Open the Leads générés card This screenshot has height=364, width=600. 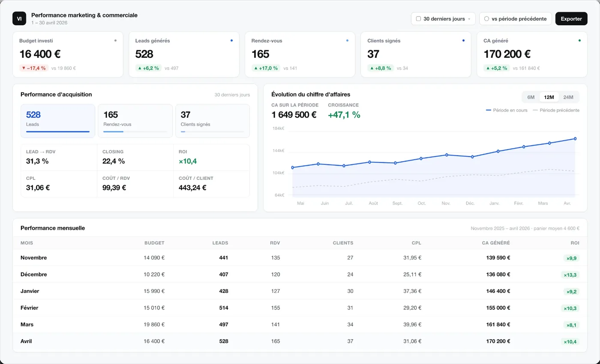(184, 54)
